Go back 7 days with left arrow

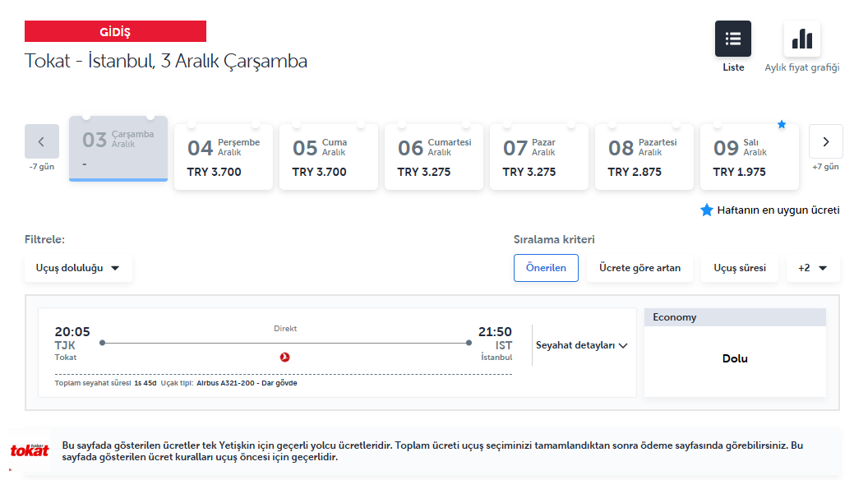pyautogui.click(x=42, y=141)
